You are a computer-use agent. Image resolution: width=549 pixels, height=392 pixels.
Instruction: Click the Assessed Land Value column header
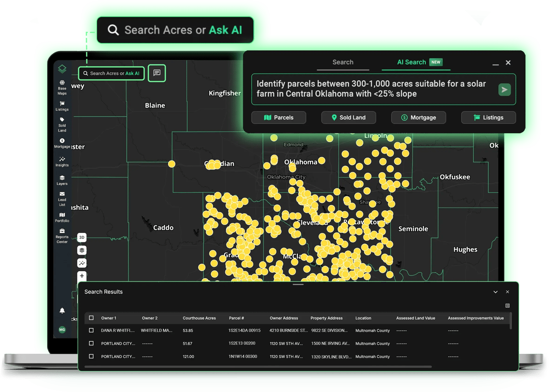(416, 318)
